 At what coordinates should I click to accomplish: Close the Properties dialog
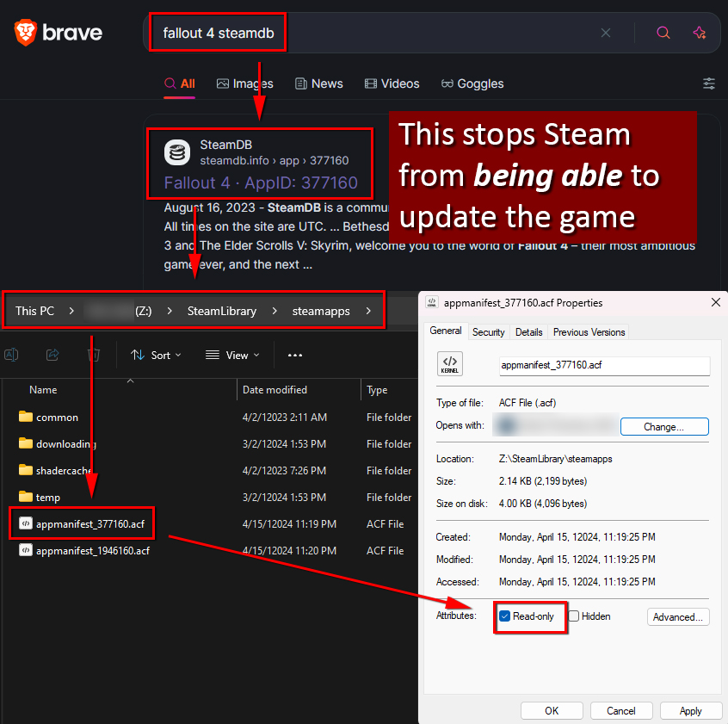(x=715, y=302)
